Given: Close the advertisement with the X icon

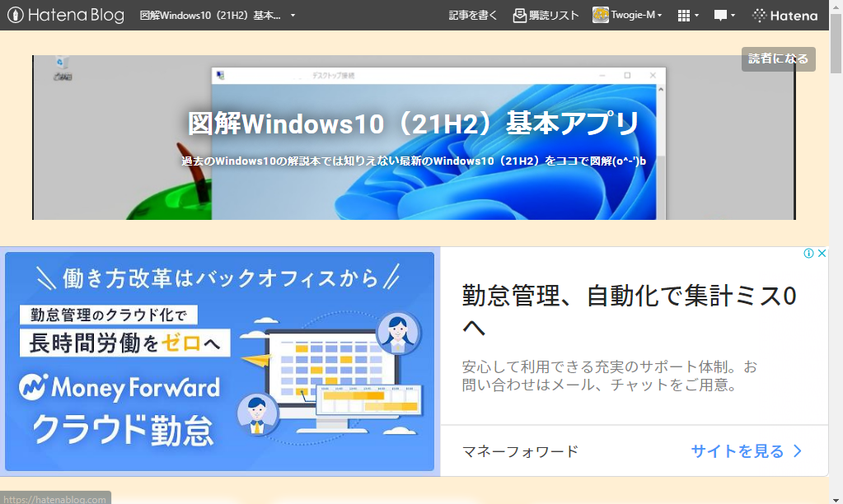Looking at the screenshot, I should 822,253.
